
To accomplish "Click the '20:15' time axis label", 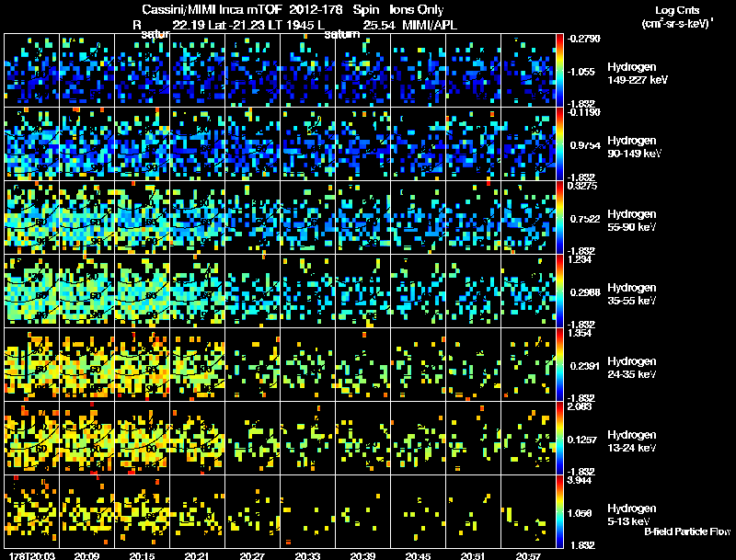I will point(143,555).
